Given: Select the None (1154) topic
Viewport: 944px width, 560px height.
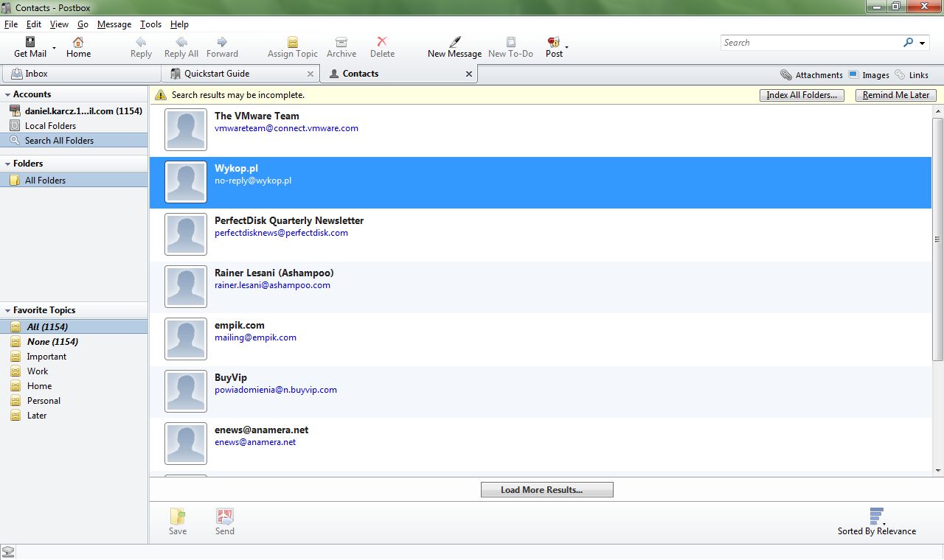Looking at the screenshot, I should [74, 342].
